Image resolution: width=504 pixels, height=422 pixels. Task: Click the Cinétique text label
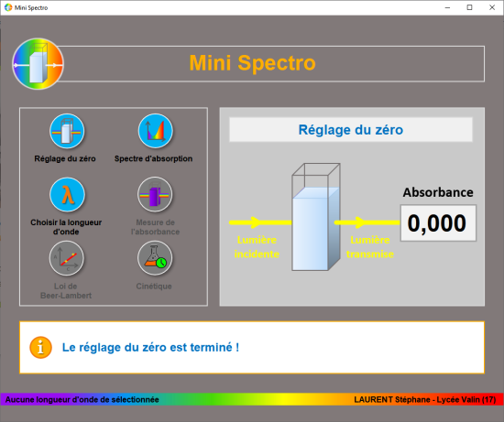(x=154, y=287)
